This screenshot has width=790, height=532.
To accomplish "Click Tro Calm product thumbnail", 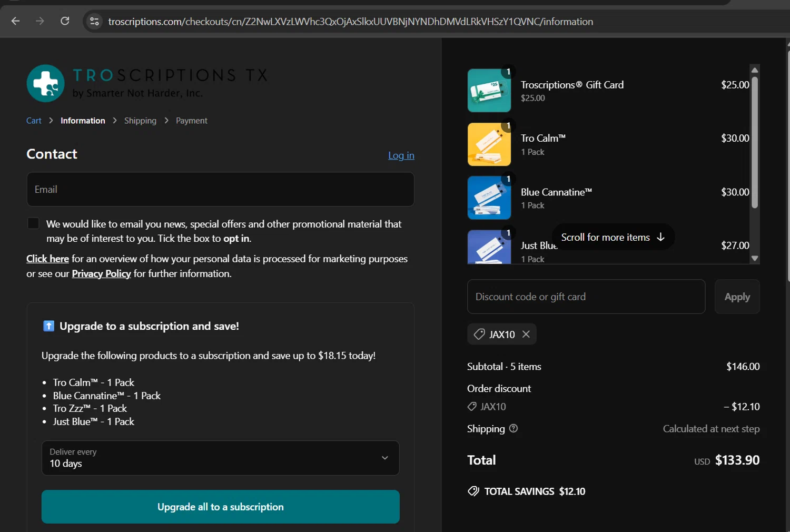I will point(489,144).
